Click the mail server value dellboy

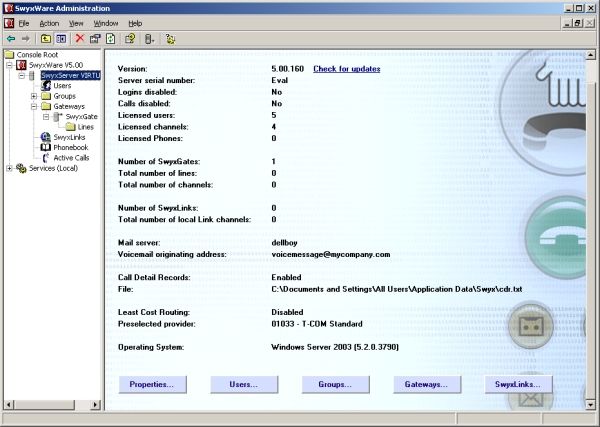(x=284, y=243)
